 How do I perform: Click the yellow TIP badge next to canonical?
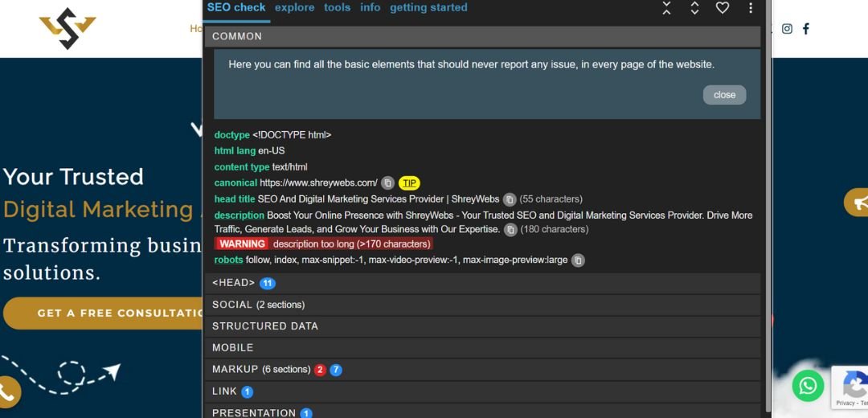tap(410, 182)
